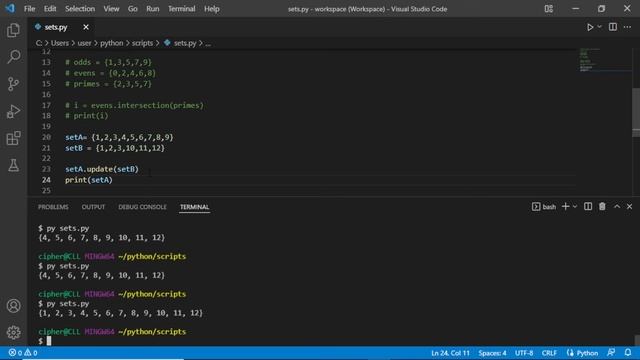Screen dimensions: 640x360
Task: Kill terminal with trash icon
Action: click(x=602, y=207)
